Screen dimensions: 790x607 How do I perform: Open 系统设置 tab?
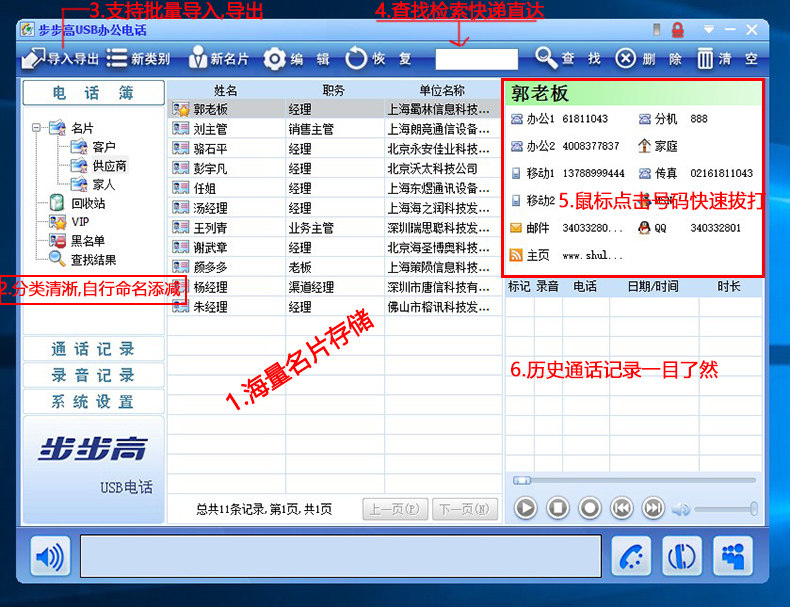94,401
